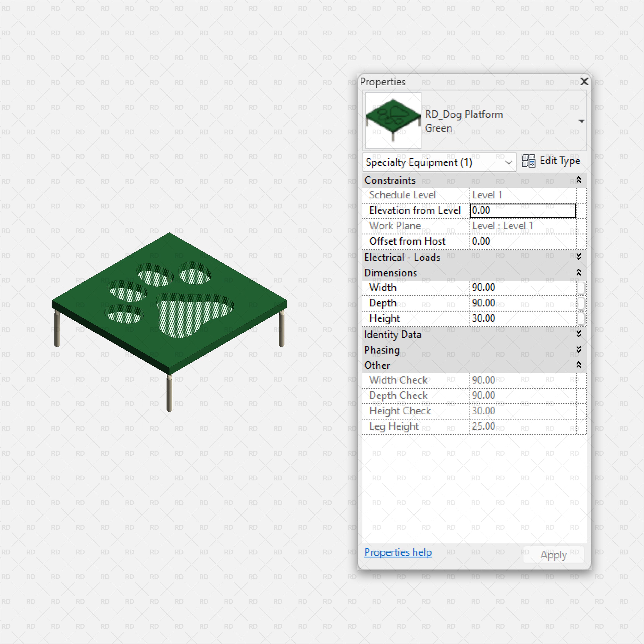Expand the Identity Data section
The width and height of the screenshot is (644, 644).
[579, 334]
